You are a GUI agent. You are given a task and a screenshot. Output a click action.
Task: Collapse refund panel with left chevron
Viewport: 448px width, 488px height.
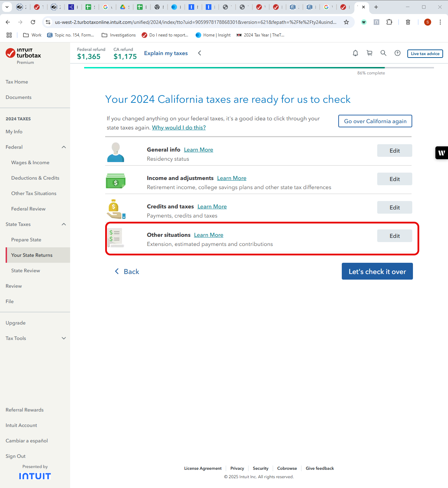pos(199,53)
